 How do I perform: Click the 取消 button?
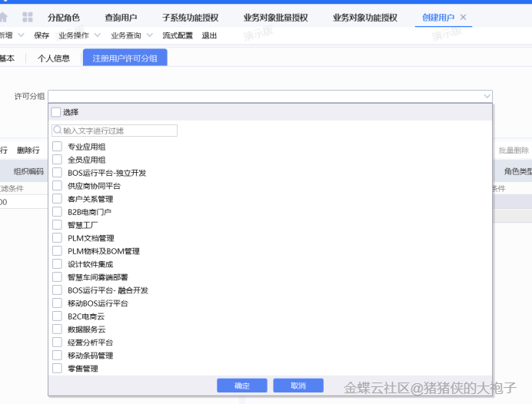(298, 386)
